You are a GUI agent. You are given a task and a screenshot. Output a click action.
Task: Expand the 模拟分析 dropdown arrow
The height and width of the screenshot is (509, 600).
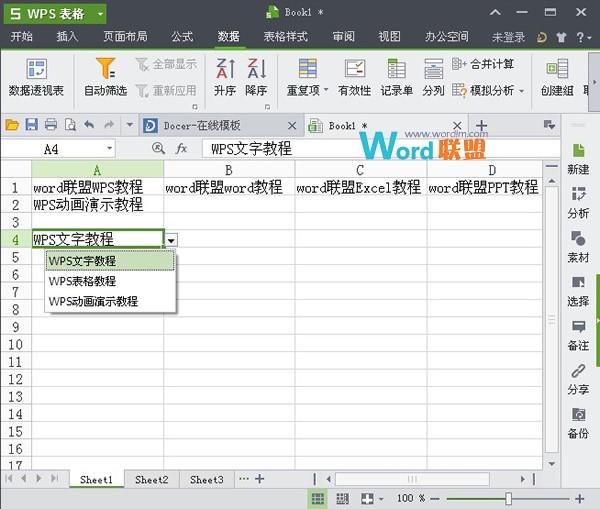pos(521,91)
